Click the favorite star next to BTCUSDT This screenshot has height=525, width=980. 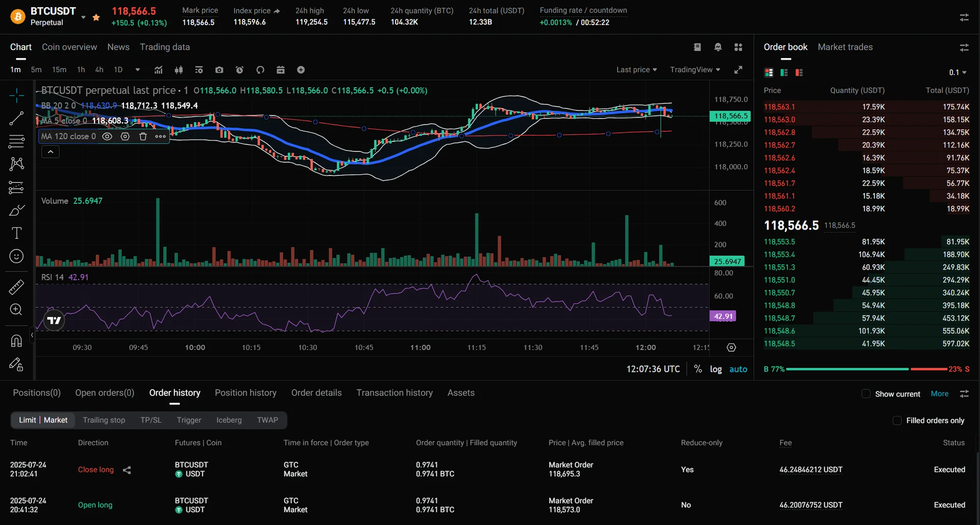[96, 17]
